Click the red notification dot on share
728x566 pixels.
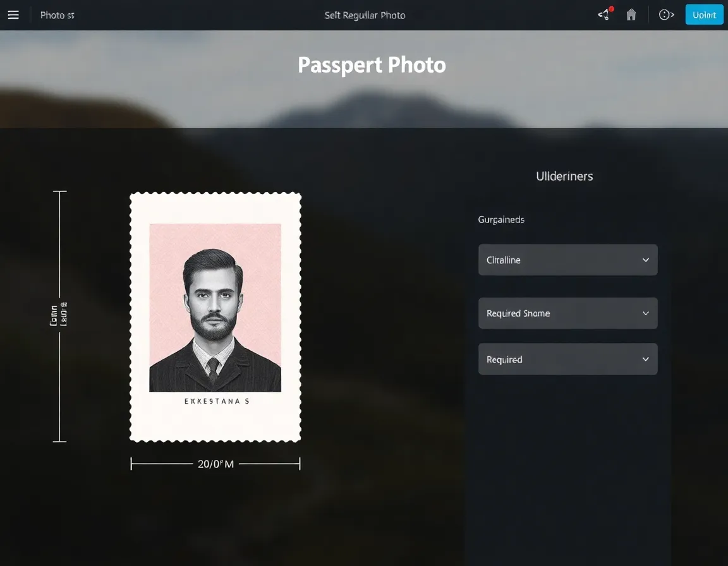point(611,9)
